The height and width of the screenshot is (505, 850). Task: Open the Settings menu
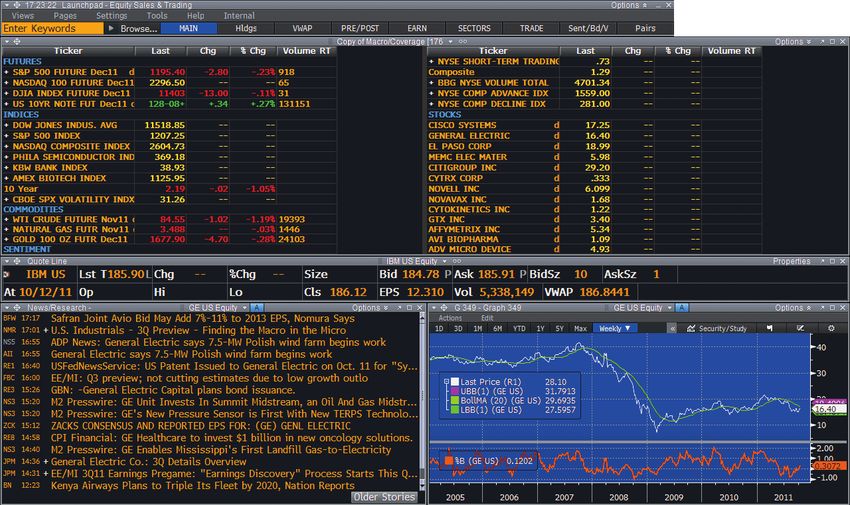pos(112,16)
